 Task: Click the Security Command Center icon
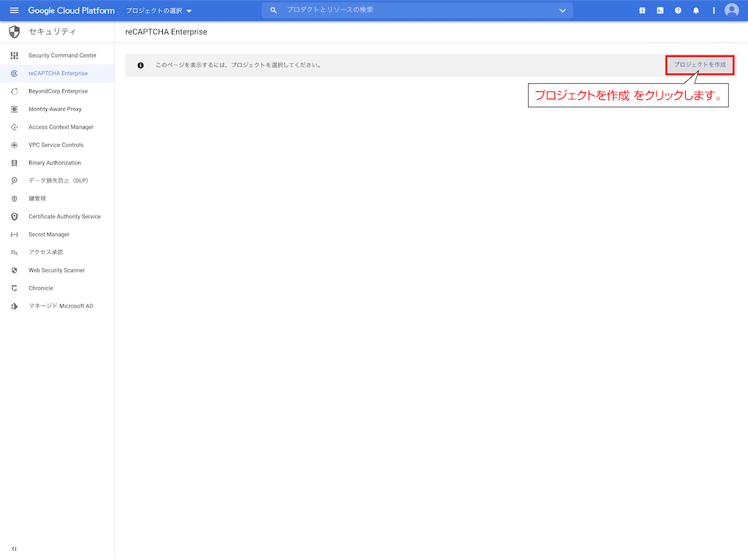[x=15, y=55]
